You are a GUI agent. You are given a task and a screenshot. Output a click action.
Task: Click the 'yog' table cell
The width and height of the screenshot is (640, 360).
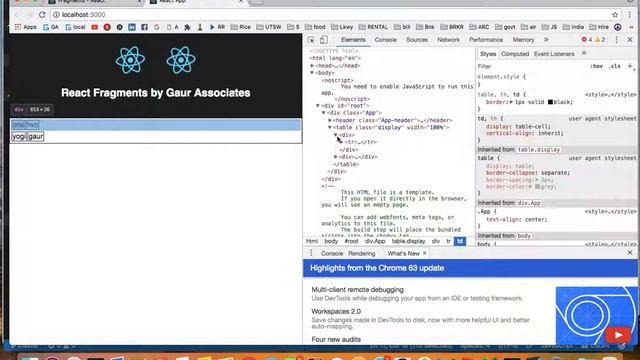pyautogui.click(x=18, y=136)
